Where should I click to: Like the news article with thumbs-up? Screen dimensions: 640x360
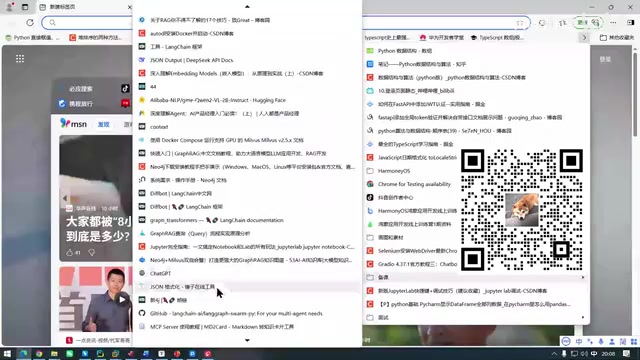69,253
